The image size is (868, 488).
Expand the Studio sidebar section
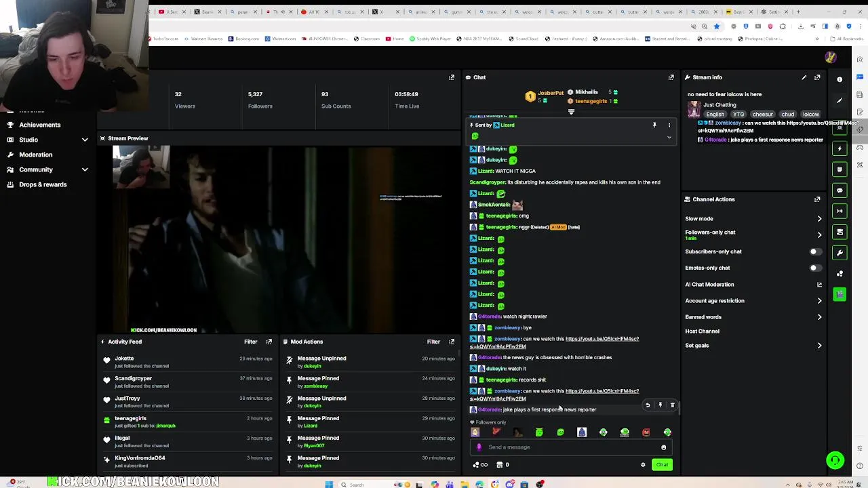click(x=85, y=140)
